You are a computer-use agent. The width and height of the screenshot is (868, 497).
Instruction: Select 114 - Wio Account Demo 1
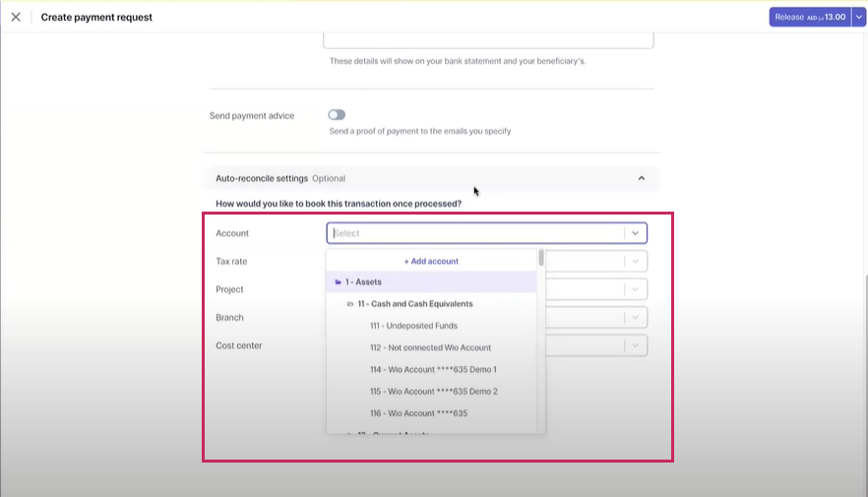coord(433,370)
